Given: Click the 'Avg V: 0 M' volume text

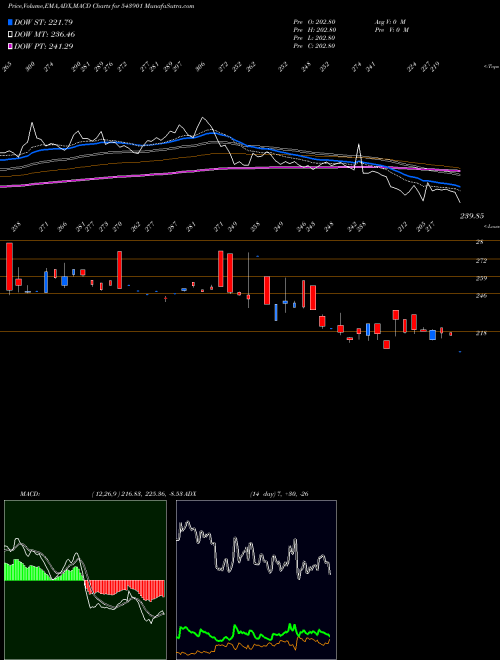Looking at the screenshot, I should pos(390,22).
